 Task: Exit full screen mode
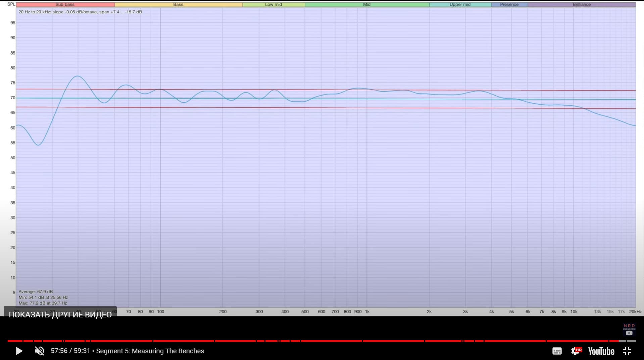(x=627, y=351)
